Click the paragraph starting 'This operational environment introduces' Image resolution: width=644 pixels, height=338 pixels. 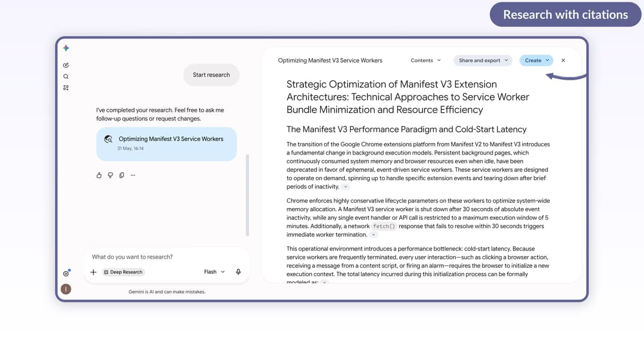click(x=418, y=266)
